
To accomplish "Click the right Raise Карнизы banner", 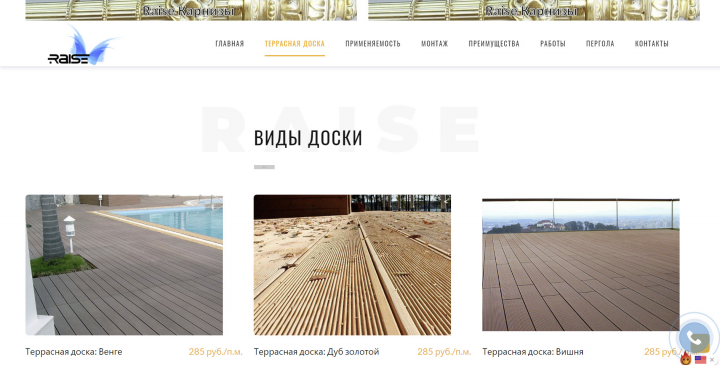I will click(534, 10).
